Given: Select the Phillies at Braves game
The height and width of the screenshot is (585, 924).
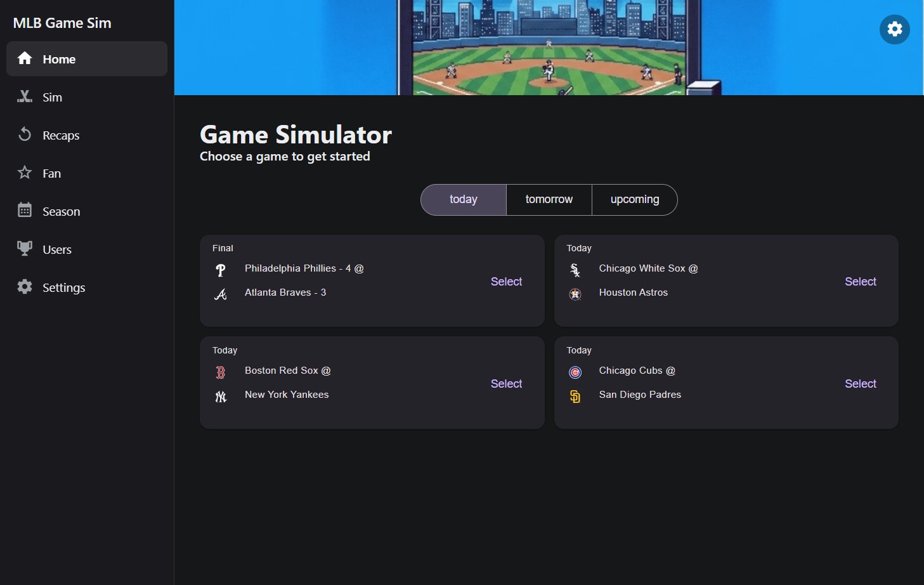Looking at the screenshot, I should (x=506, y=282).
